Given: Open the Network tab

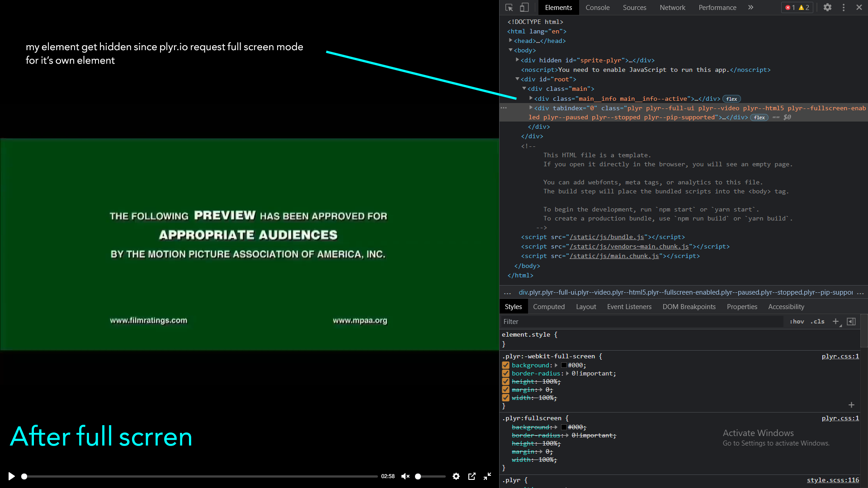Looking at the screenshot, I should click(x=672, y=8).
